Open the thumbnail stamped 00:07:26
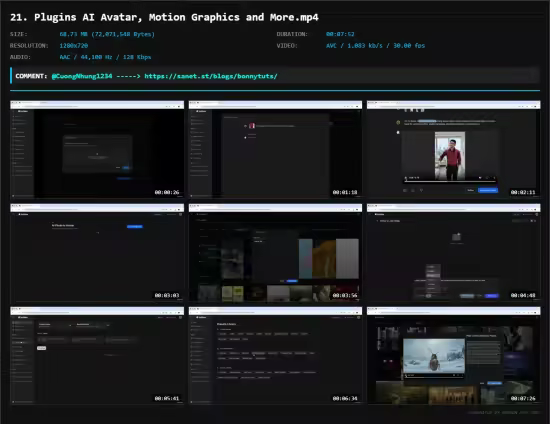This screenshot has width=550, height=424. 454,356
